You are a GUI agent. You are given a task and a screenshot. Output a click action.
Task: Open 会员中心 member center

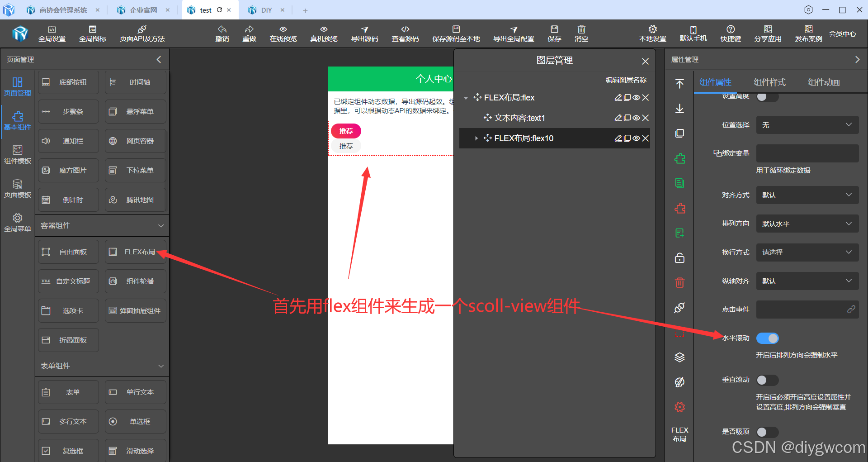point(843,34)
